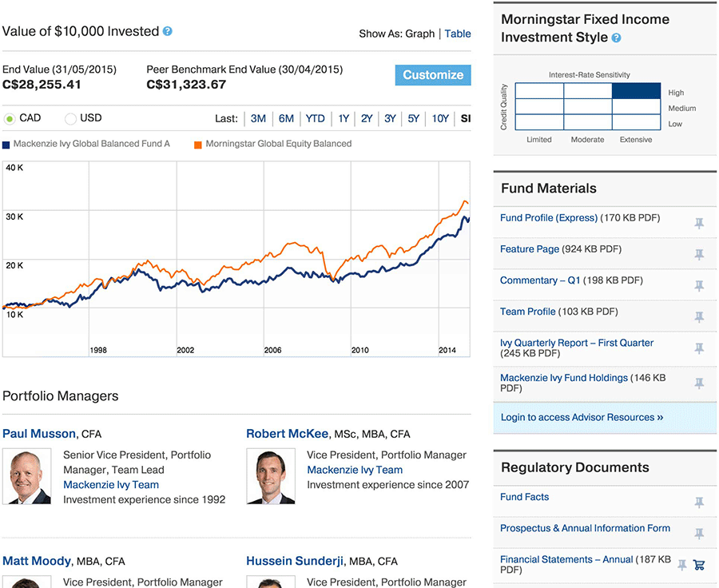This screenshot has height=588, width=719.
Task: Pin the Feature Page document
Action: coord(699,254)
